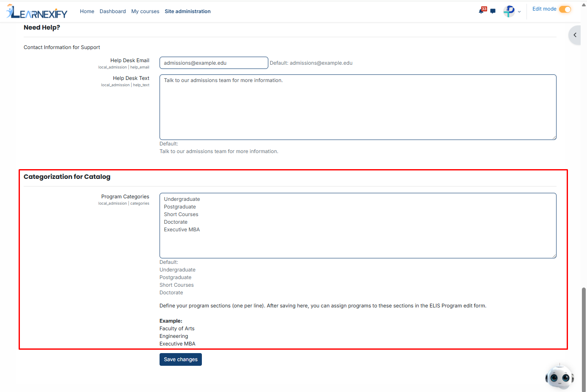This screenshot has height=392, width=587.
Task: Focus the Help Desk Email field
Action: [x=214, y=63]
